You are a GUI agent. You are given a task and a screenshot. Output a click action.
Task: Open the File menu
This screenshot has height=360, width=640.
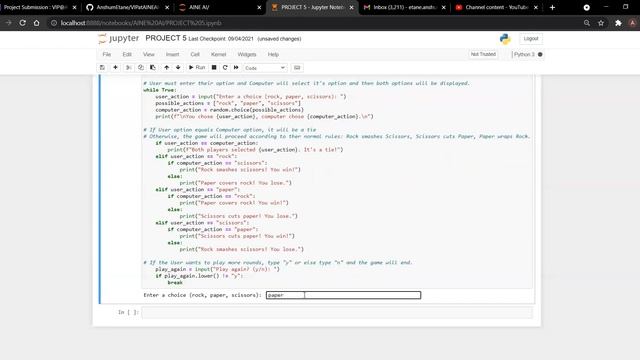point(107,54)
